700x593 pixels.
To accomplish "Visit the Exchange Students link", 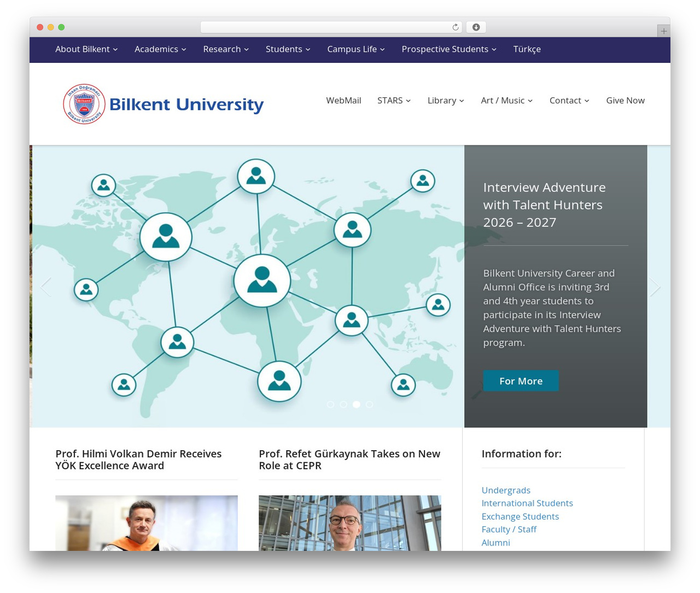I will (x=520, y=516).
